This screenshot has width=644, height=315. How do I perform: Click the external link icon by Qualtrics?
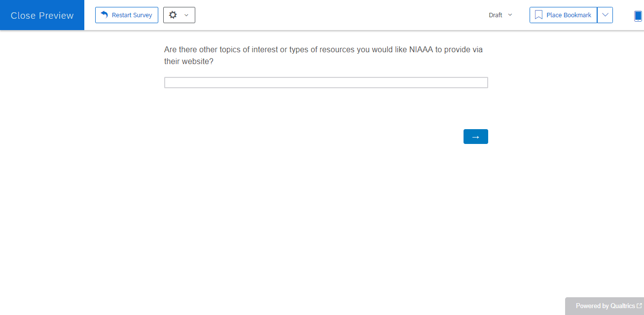pos(640,306)
